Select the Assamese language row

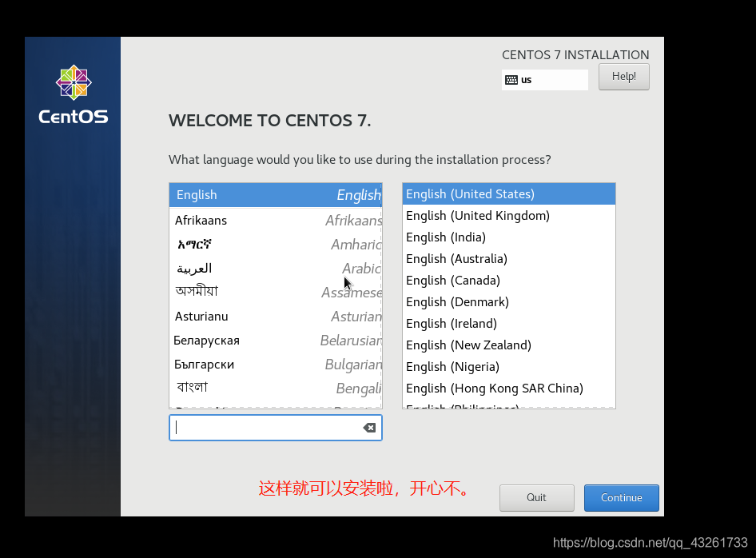tap(275, 293)
